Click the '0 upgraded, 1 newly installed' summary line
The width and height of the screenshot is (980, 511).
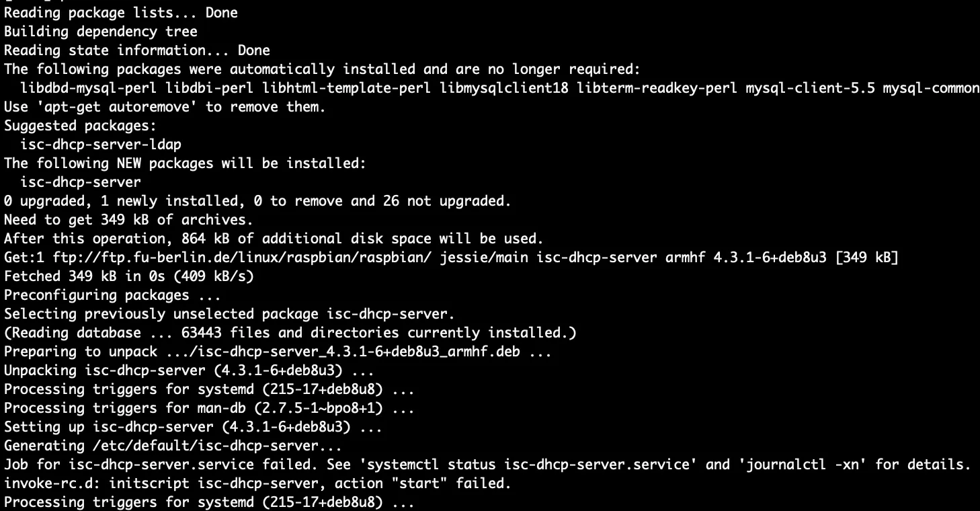pyautogui.click(x=257, y=201)
